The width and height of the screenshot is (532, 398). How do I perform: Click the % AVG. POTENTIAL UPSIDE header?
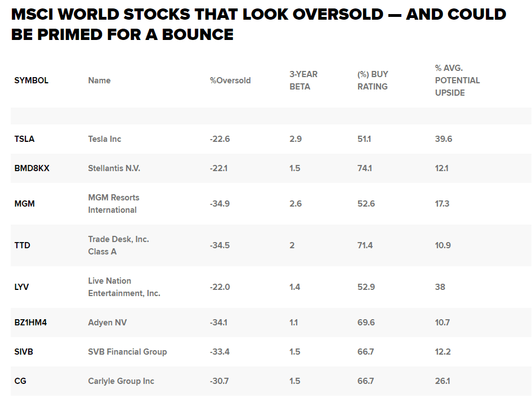457,81
